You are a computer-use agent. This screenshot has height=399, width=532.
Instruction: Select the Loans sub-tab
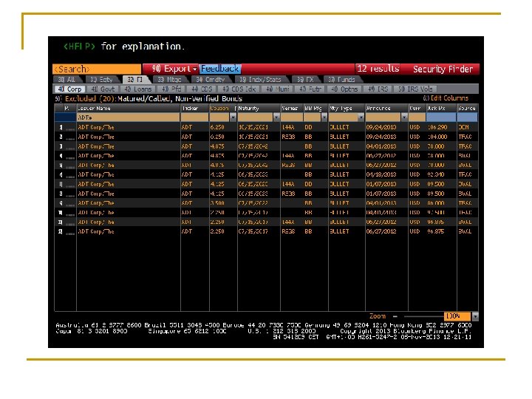point(137,89)
